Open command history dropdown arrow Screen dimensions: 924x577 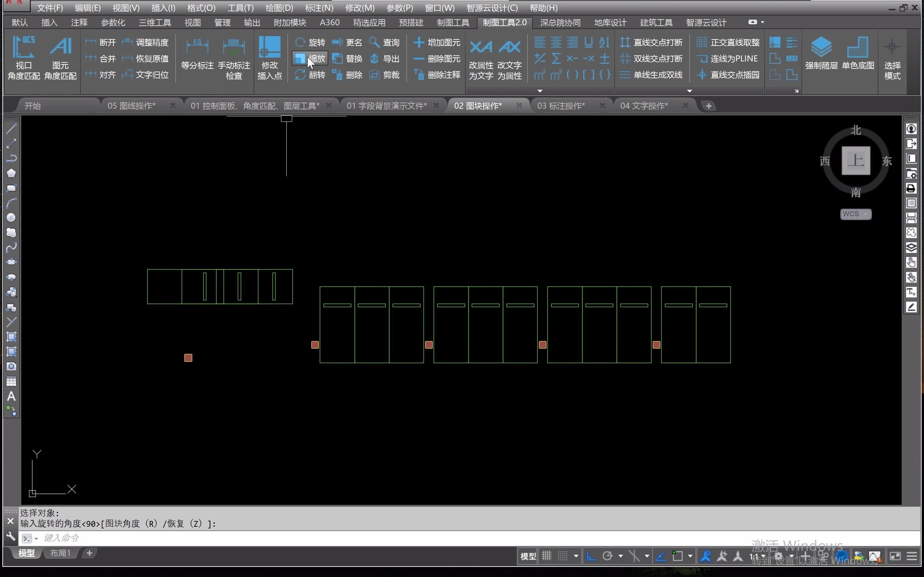[x=36, y=539]
